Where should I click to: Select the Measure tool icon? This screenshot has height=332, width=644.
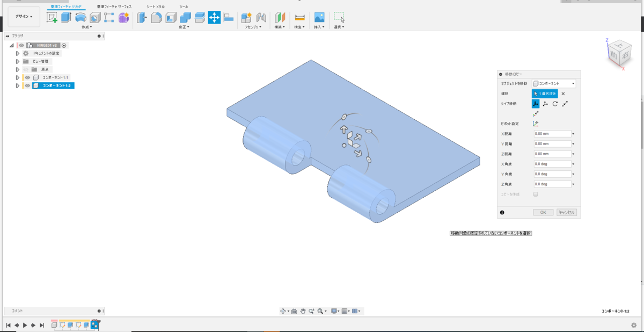[300, 18]
